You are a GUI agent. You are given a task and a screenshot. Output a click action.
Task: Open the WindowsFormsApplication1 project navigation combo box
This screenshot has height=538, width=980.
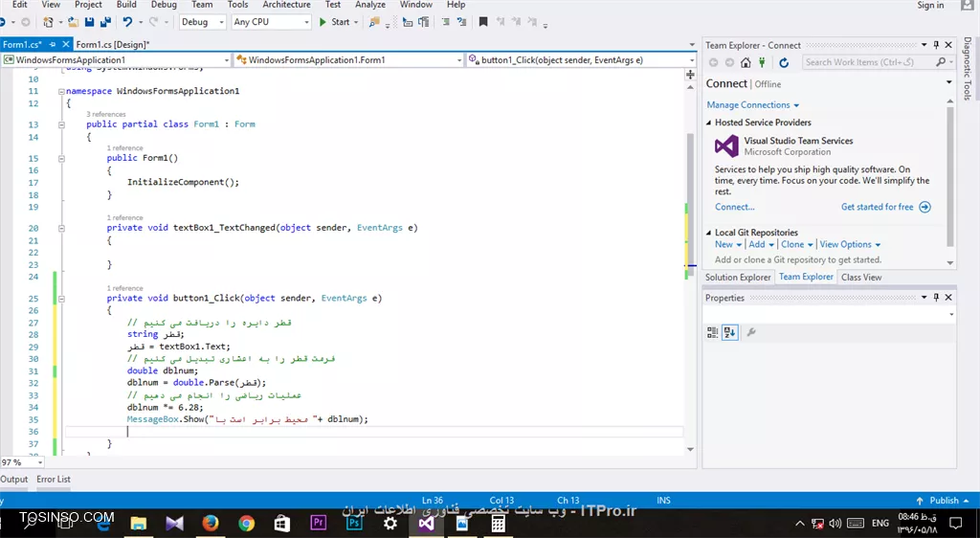tap(116, 60)
